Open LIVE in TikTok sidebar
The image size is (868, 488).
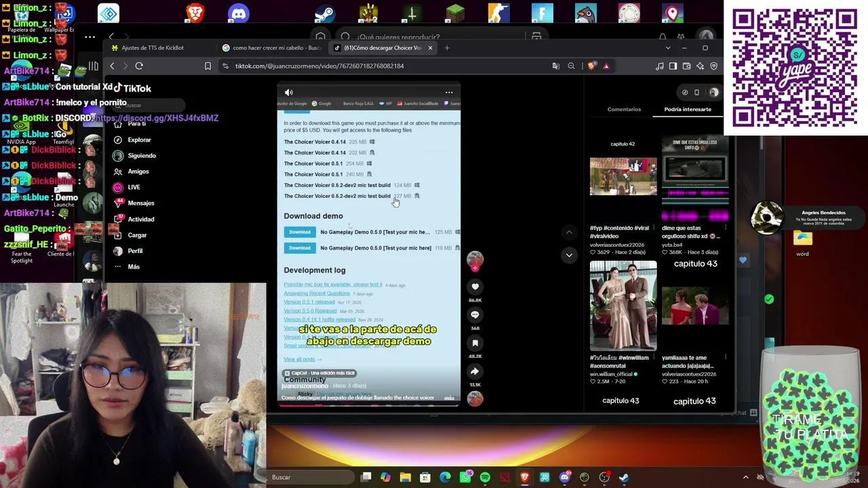coord(127,187)
